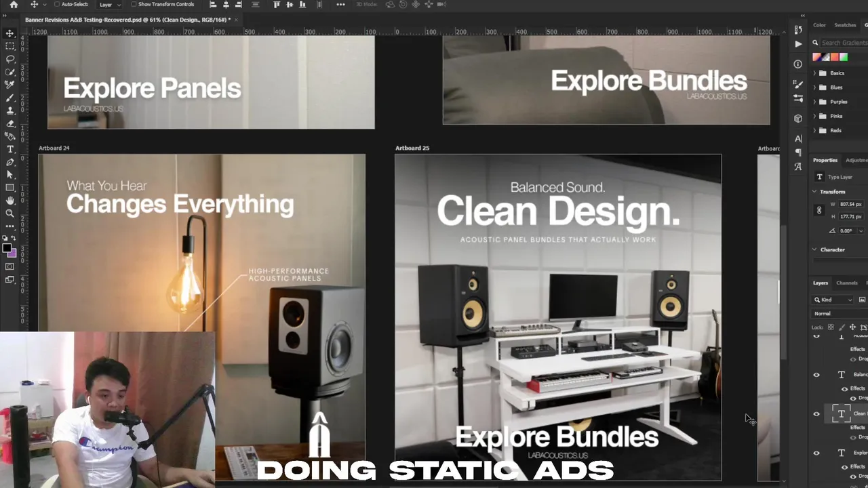868x488 pixels.
Task: Select the Horizontal Type tool
Action: click(10, 149)
